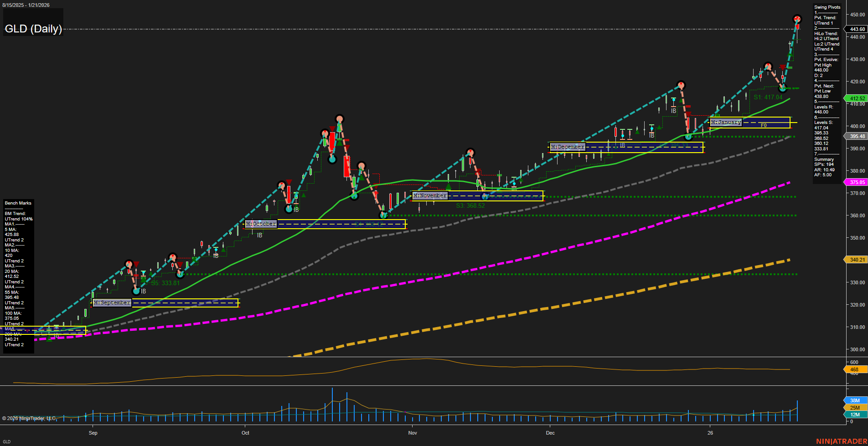The width and height of the screenshot is (868, 446).
Task: Select the green up-triangle marker above November
Action: tap(449, 186)
